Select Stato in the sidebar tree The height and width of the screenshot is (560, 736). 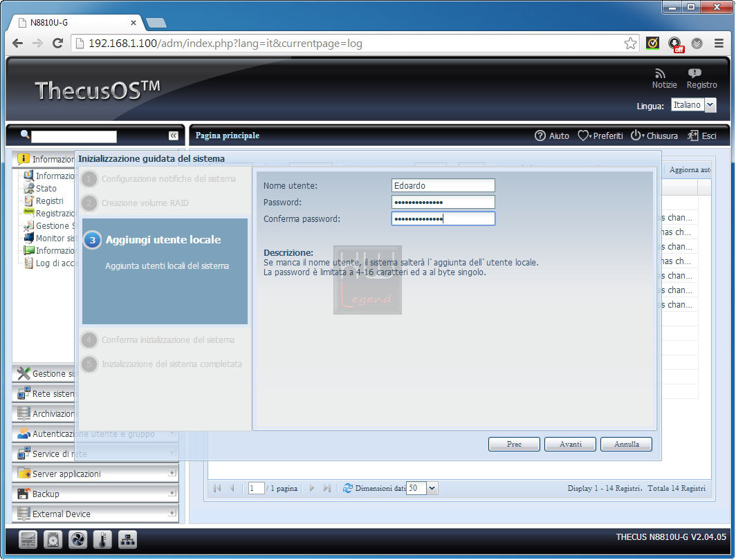pyautogui.click(x=46, y=189)
